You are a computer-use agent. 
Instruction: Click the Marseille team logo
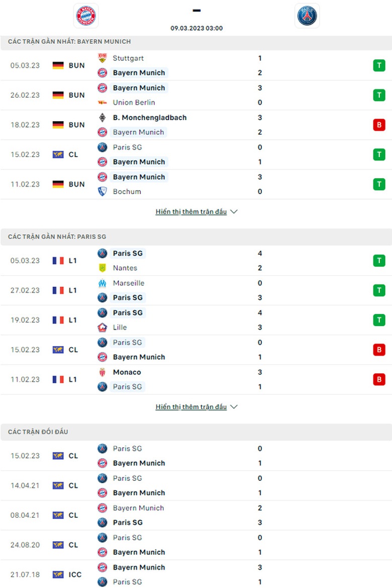click(x=102, y=283)
